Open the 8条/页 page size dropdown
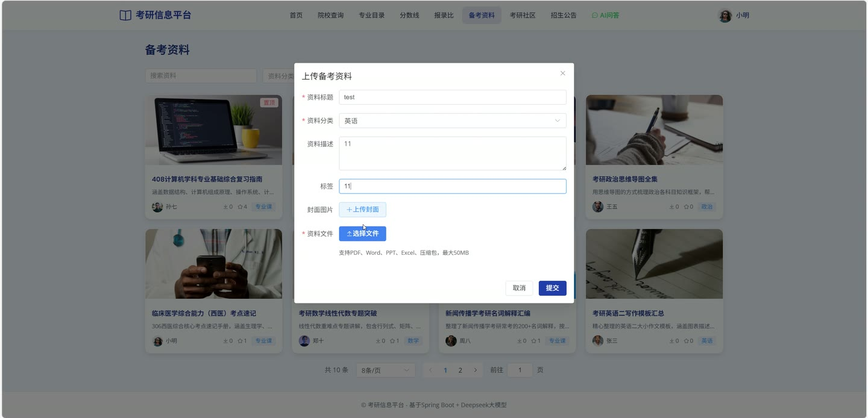 [386, 370]
